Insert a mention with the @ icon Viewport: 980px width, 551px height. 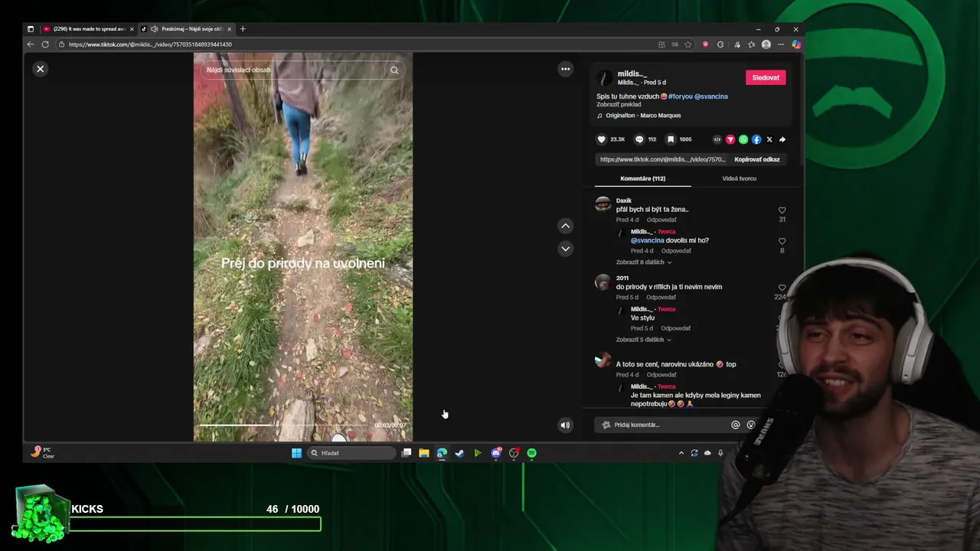point(736,425)
